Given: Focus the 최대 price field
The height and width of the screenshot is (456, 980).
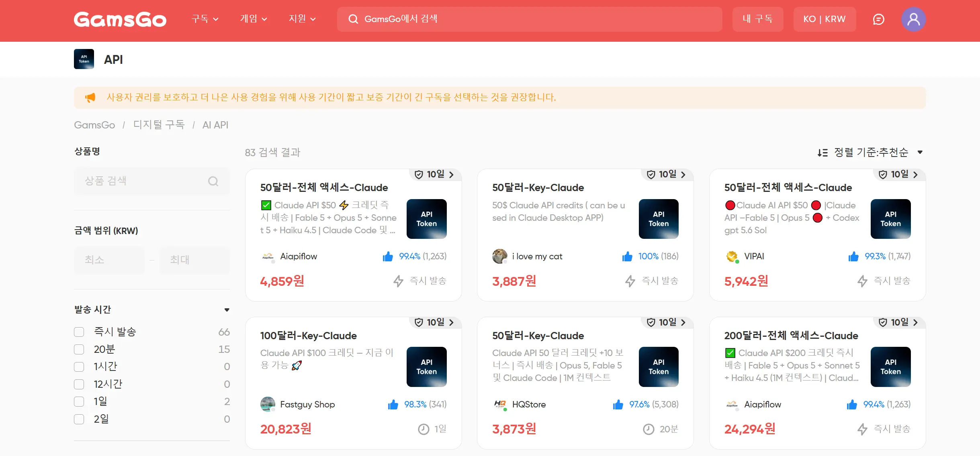Looking at the screenshot, I should tap(194, 260).
